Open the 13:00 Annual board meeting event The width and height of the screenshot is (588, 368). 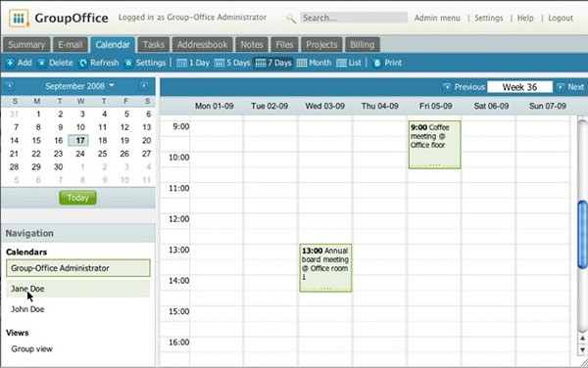325,268
